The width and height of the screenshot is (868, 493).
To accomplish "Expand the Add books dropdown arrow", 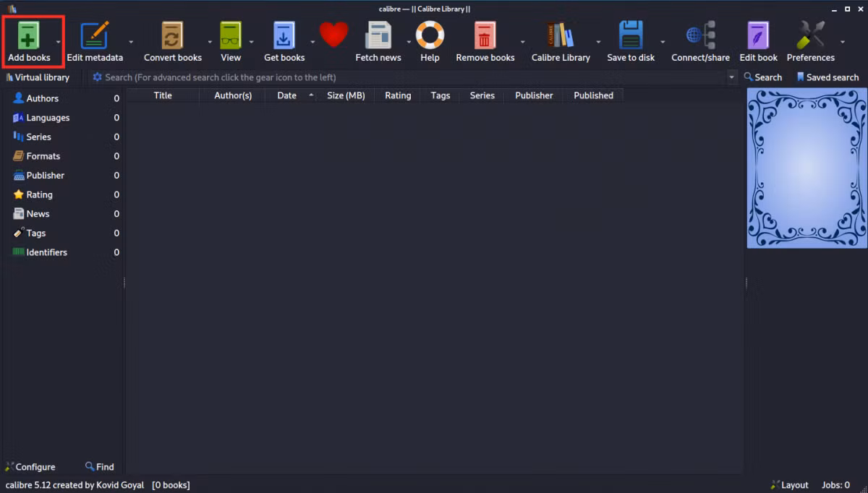I will click(x=59, y=42).
